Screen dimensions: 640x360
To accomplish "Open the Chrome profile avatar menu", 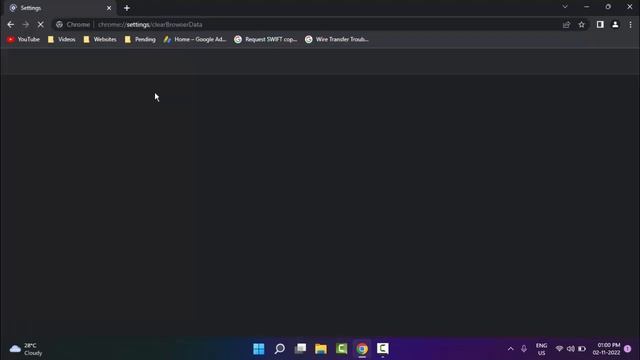I will pos(615,24).
